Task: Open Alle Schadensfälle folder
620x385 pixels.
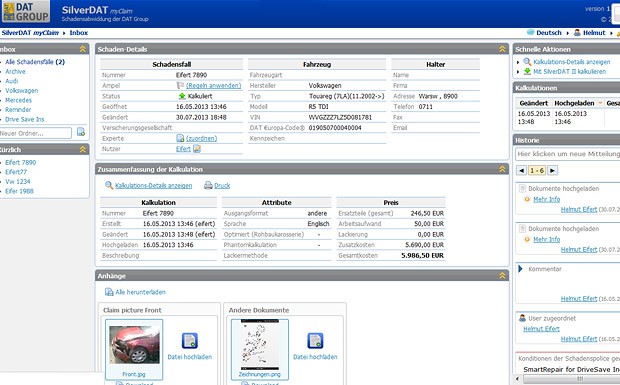Action: click(35, 62)
